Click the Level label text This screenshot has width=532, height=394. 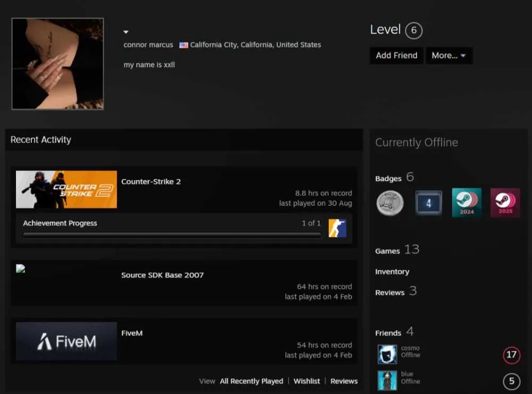coord(385,30)
